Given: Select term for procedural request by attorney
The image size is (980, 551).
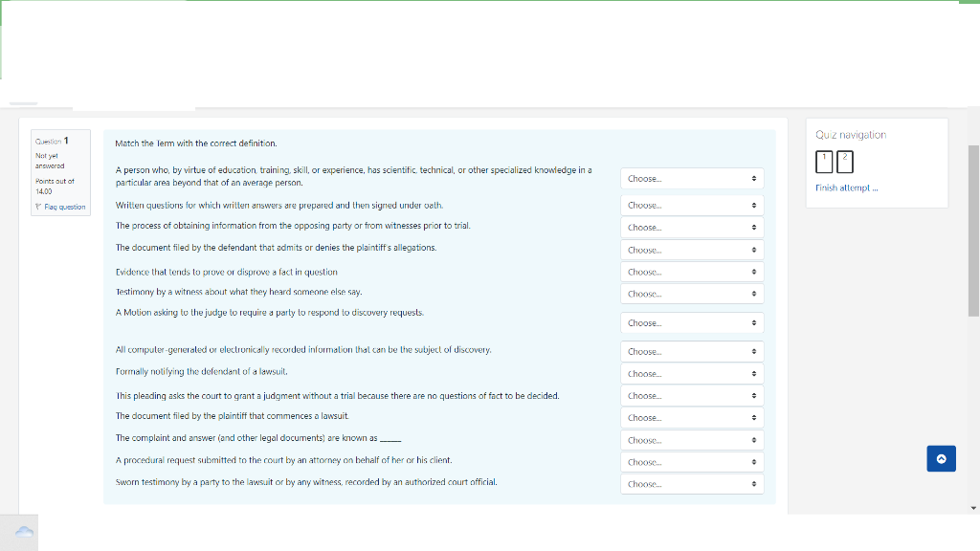Looking at the screenshot, I should [692, 462].
